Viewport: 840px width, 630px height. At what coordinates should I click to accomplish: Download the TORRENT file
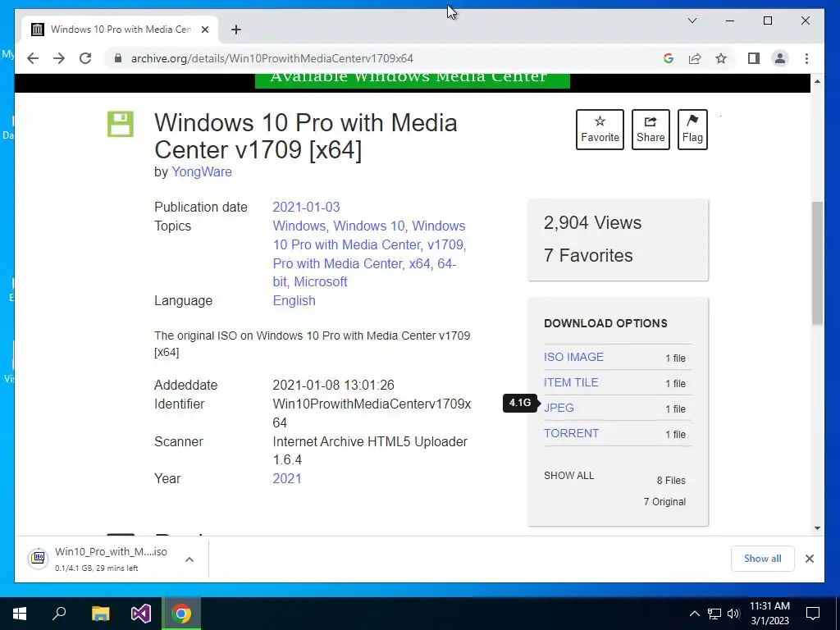(571, 433)
